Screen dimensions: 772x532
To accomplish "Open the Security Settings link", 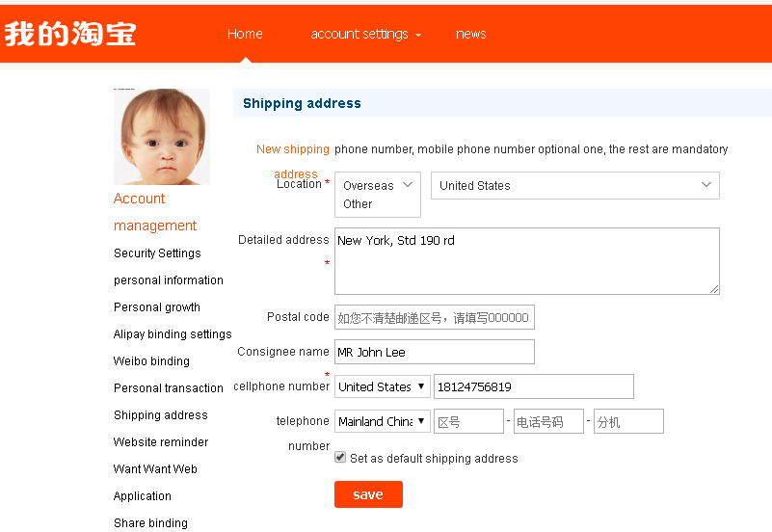I will point(157,253).
